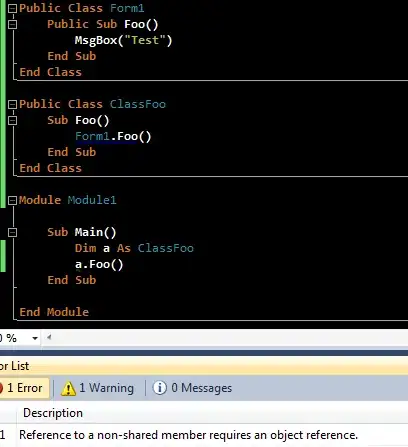Viewport: 408px width, 447px height.
Task: Select the non-shared member error row
Action: pyautogui.click(x=204, y=435)
